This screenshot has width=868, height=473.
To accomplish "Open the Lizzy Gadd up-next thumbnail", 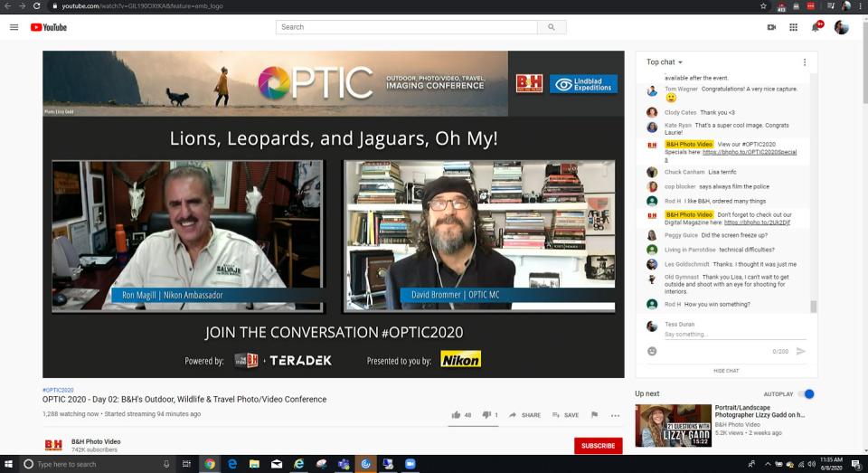I will tap(673, 425).
